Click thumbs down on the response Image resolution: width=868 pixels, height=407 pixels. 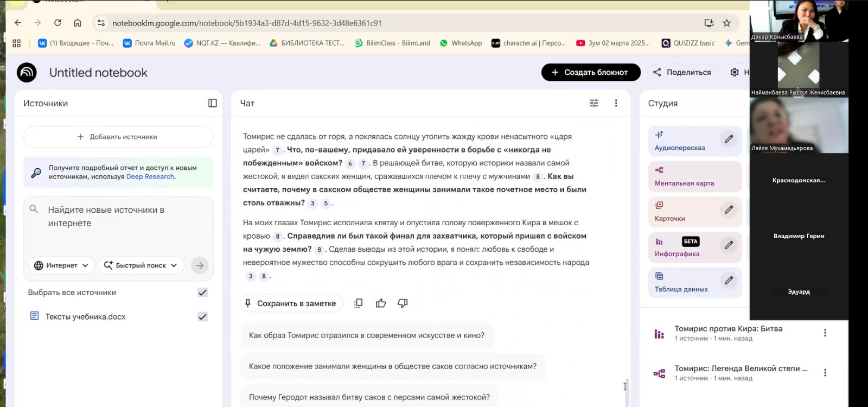pos(403,303)
